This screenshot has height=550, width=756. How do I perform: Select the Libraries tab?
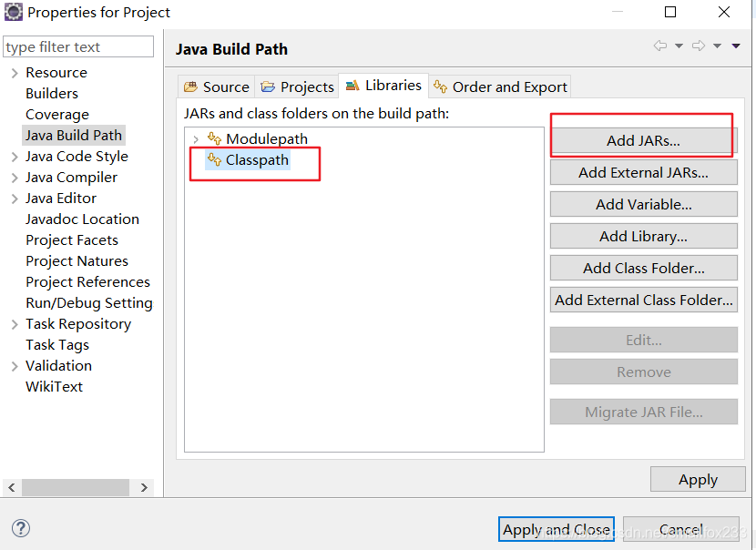click(383, 86)
